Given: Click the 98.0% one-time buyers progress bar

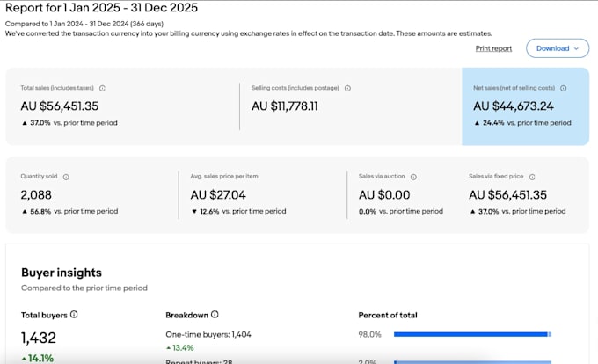Looking at the screenshot, I should (x=472, y=334).
